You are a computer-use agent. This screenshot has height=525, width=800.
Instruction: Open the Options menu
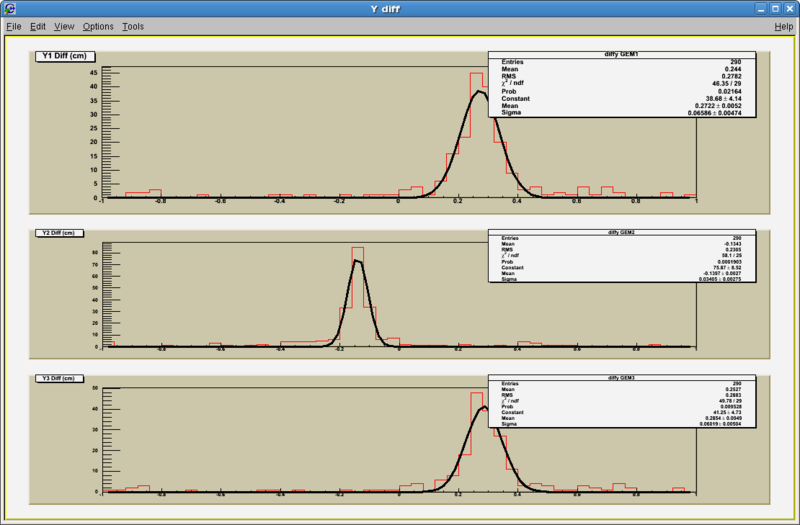click(98, 27)
